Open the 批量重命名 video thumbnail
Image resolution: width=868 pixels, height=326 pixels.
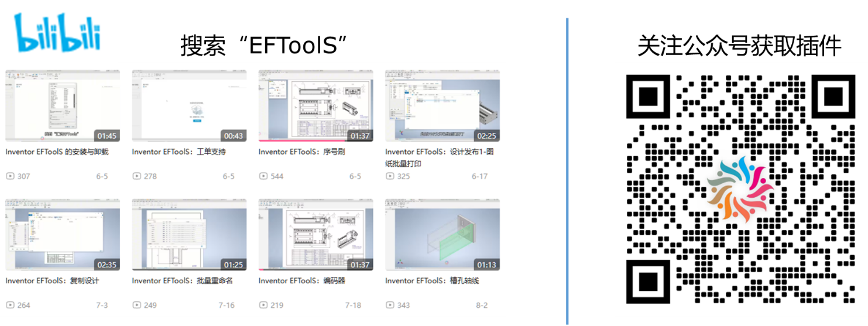(x=189, y=235)
